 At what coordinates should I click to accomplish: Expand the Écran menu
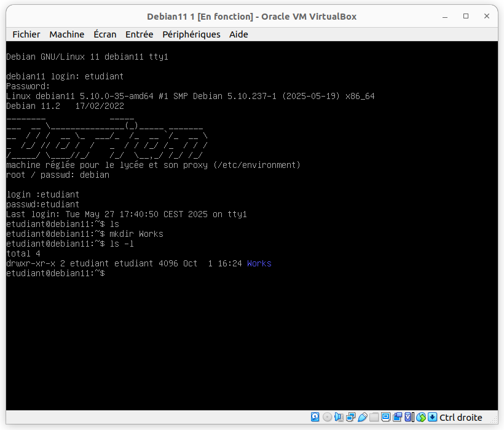[104, 34]
